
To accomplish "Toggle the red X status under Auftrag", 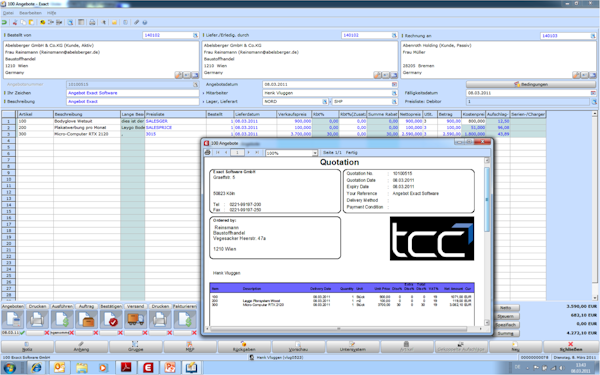I will tap(96, 333).
